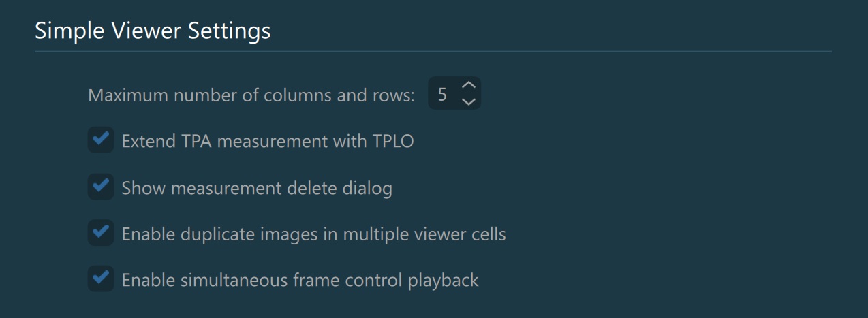Toggle the Enable duplicate images checkbox
The image size is (868, 318).
(x=101, y=233)
